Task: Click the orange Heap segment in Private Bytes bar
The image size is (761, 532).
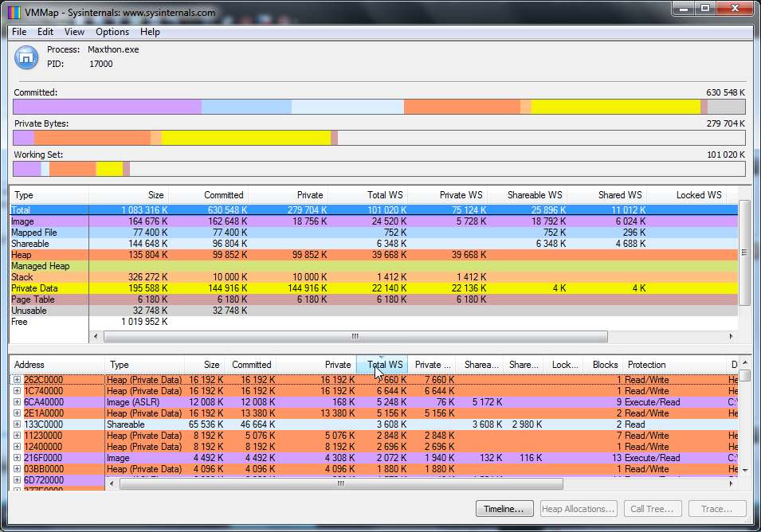Action: pos(92,138)
